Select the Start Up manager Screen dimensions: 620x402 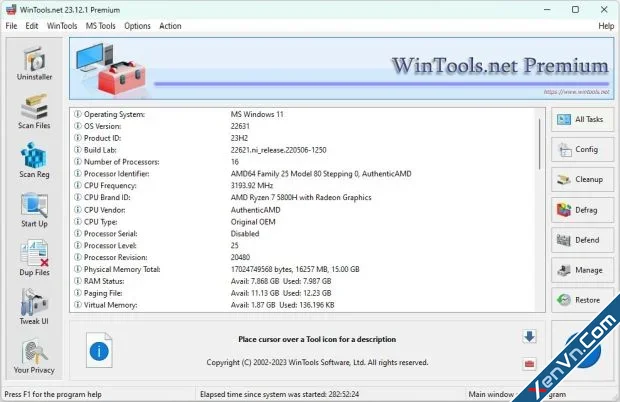coord(34,210)
